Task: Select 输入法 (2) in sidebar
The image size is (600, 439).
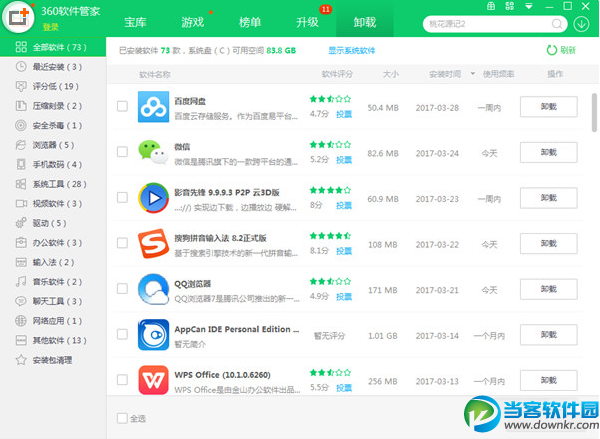Action: coord(53,262)
